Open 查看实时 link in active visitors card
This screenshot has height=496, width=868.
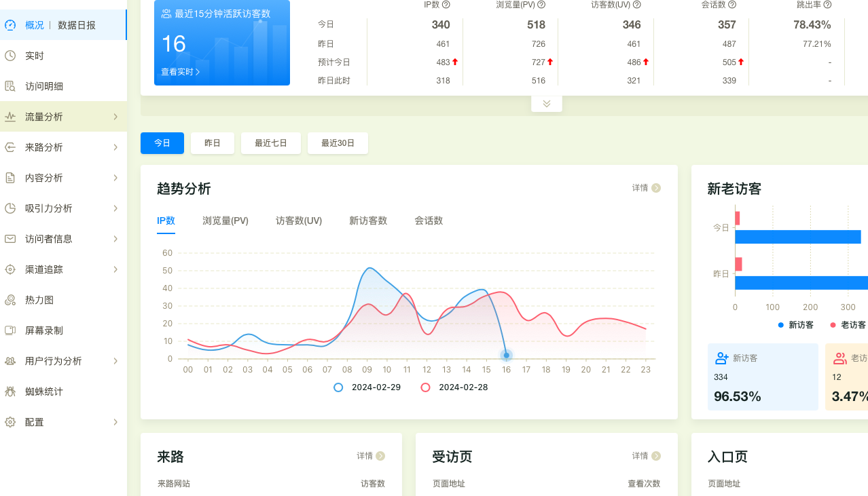[x=180, y=72]
